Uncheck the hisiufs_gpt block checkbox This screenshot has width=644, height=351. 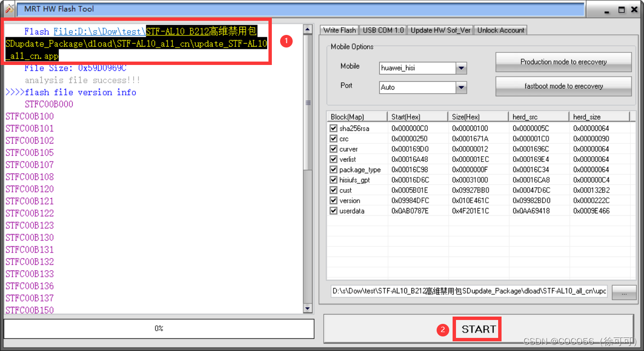click(x=333, y=180)
